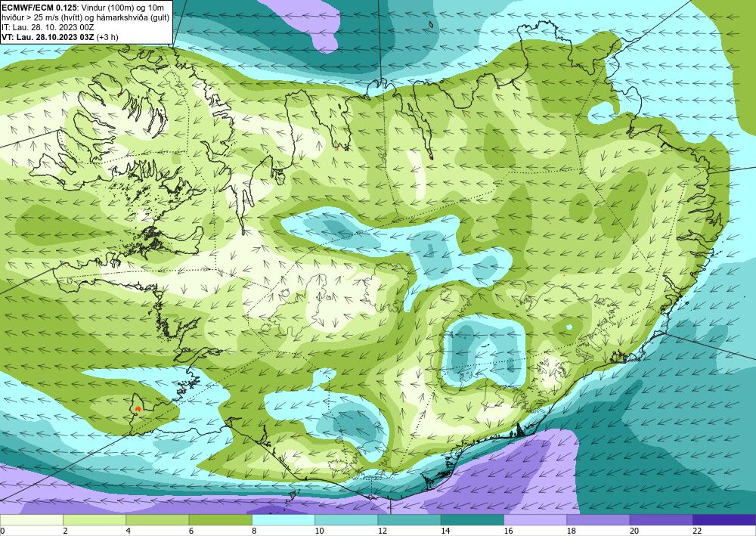Click the legend scale label "14"

[445, 531]
